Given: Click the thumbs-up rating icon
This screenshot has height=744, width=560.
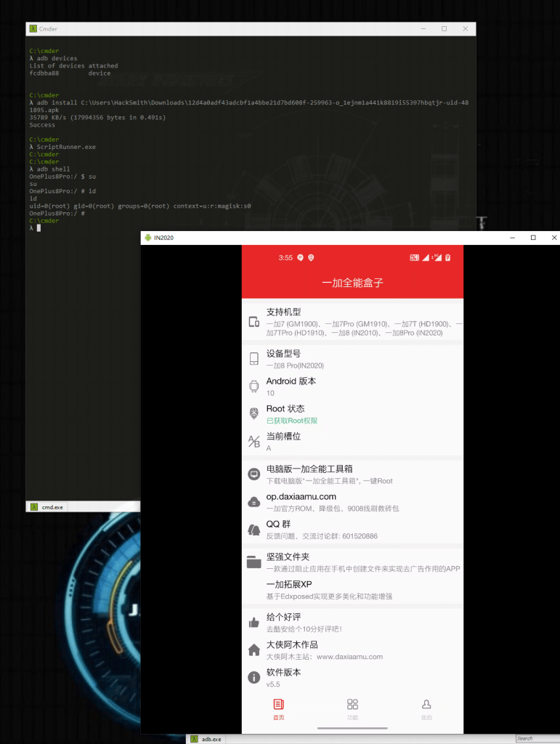Looking at the screenshot, I should pos(254,622).
